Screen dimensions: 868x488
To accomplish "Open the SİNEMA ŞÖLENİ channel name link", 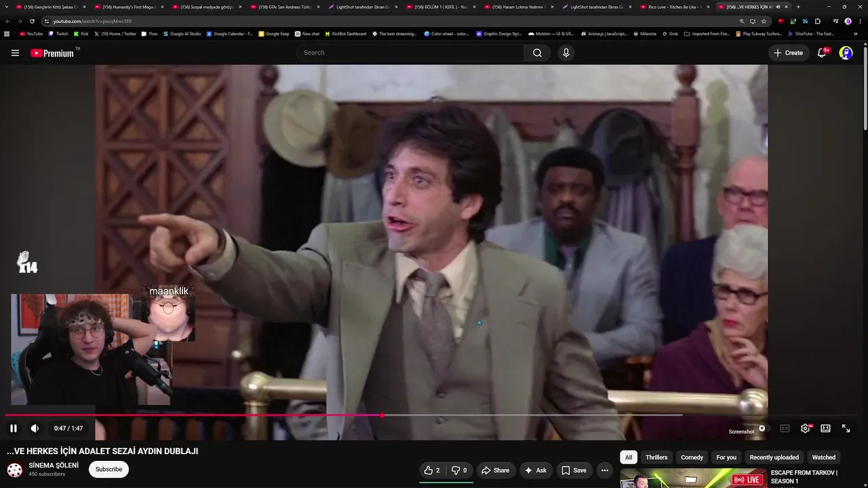I will pos(54,466).
